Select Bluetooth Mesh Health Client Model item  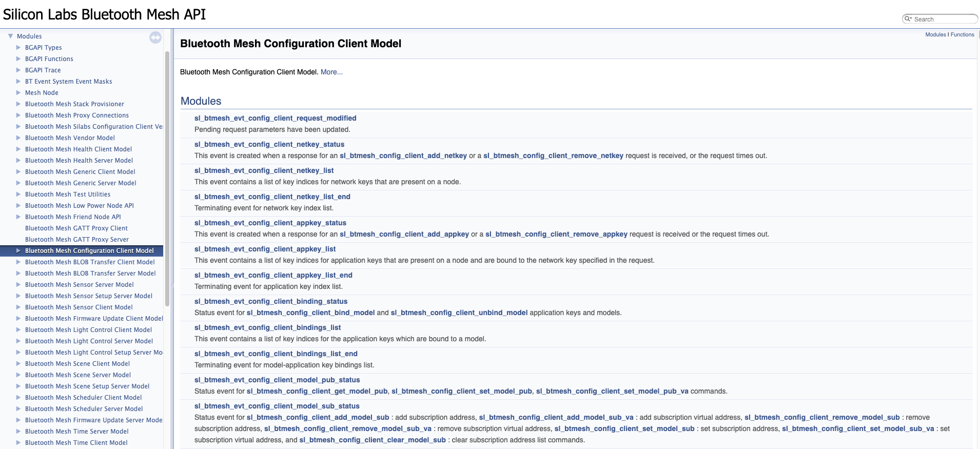79,149
